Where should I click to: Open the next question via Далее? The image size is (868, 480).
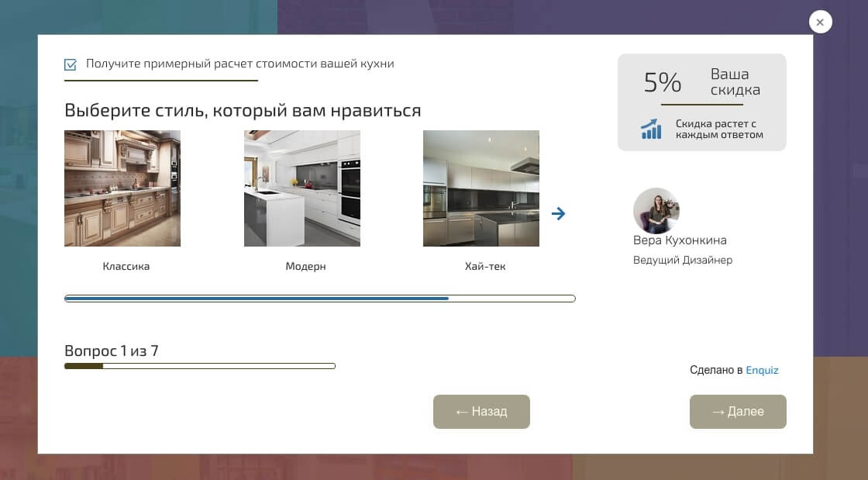pyautogui.click(x=738, y=412)
